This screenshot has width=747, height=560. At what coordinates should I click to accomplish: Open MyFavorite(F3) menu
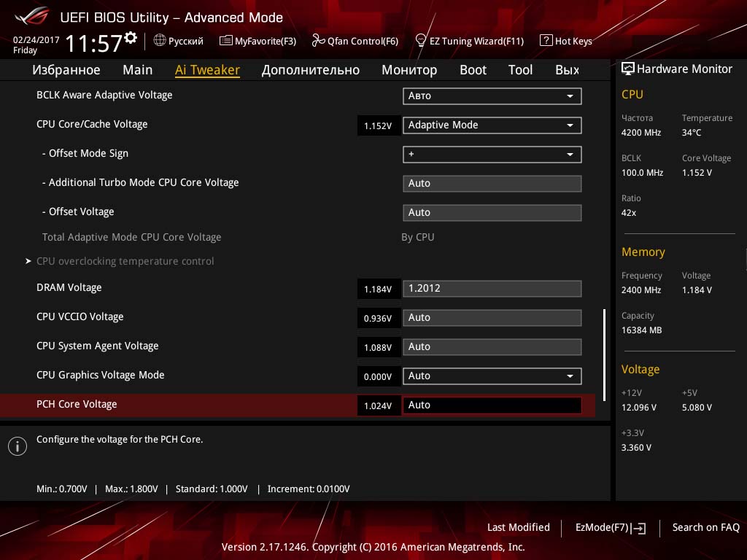[x=258, y=41]
